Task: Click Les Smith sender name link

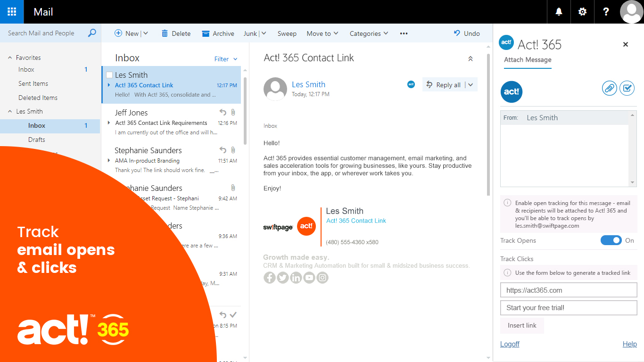Action: tap(309, 84)
